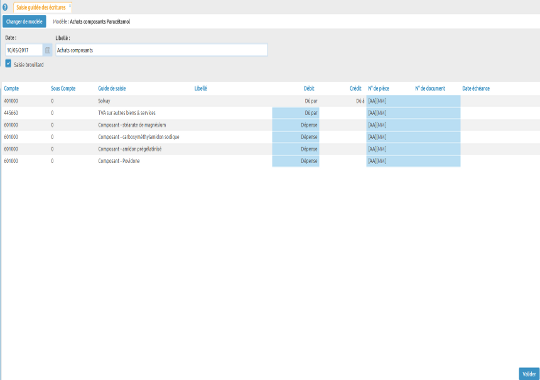Click the N° de document field in Solvay row
Viewport: 540px width, 380px height.
pyautogui.click(x=437, y=101)
